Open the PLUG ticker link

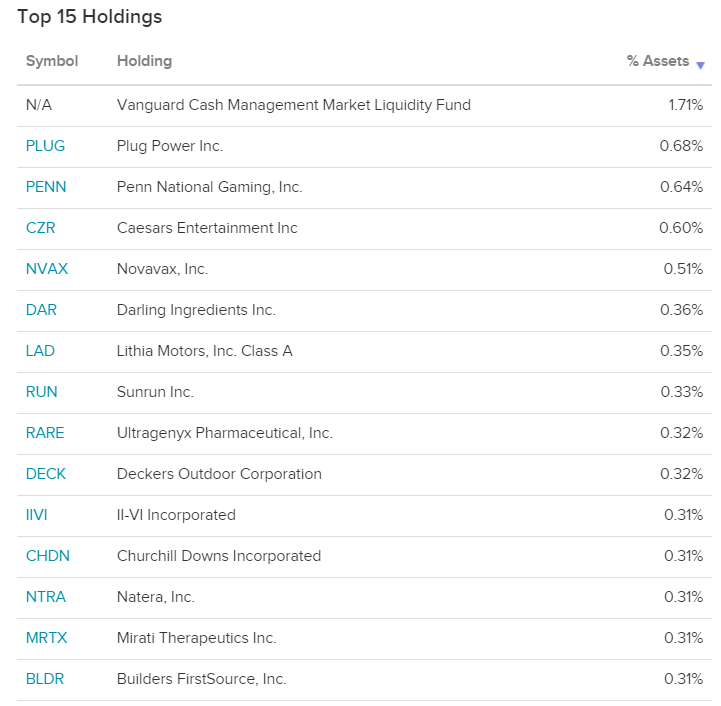45,146
